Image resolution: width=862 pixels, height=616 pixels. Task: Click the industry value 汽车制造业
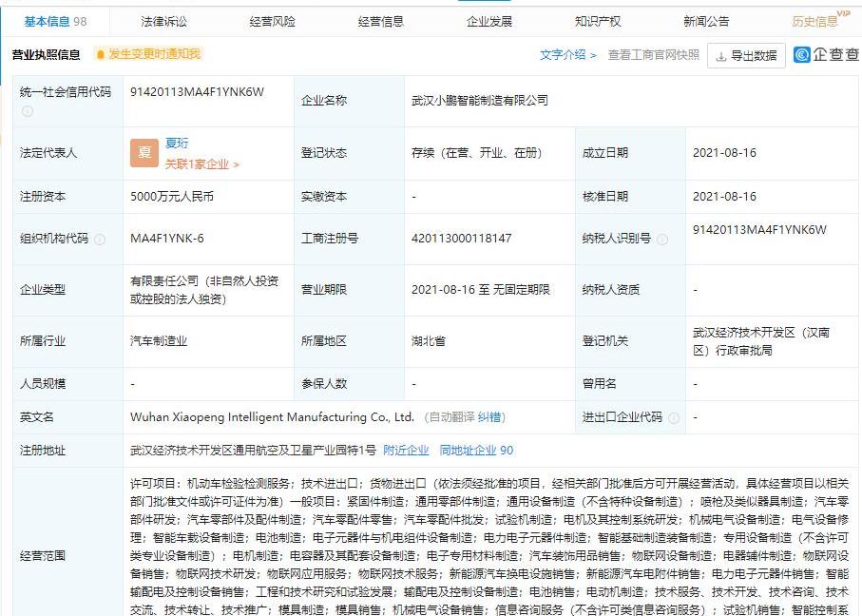159,341
